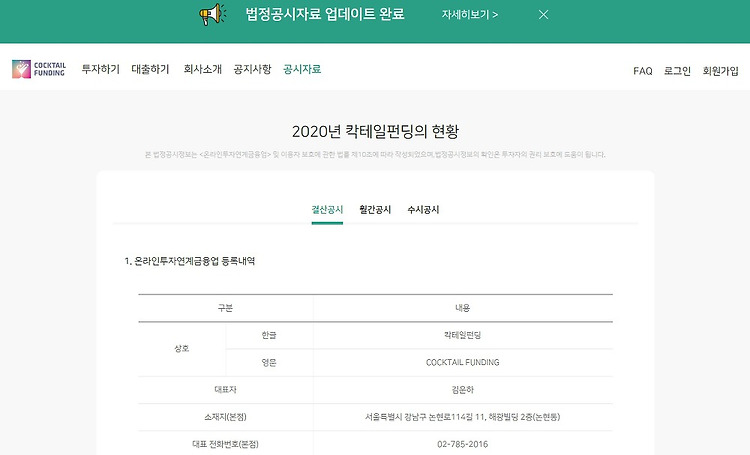Click 회원가입 to sign up
Image resolution: width=750 pixels, height=455 pixels.
coord(720,71)
